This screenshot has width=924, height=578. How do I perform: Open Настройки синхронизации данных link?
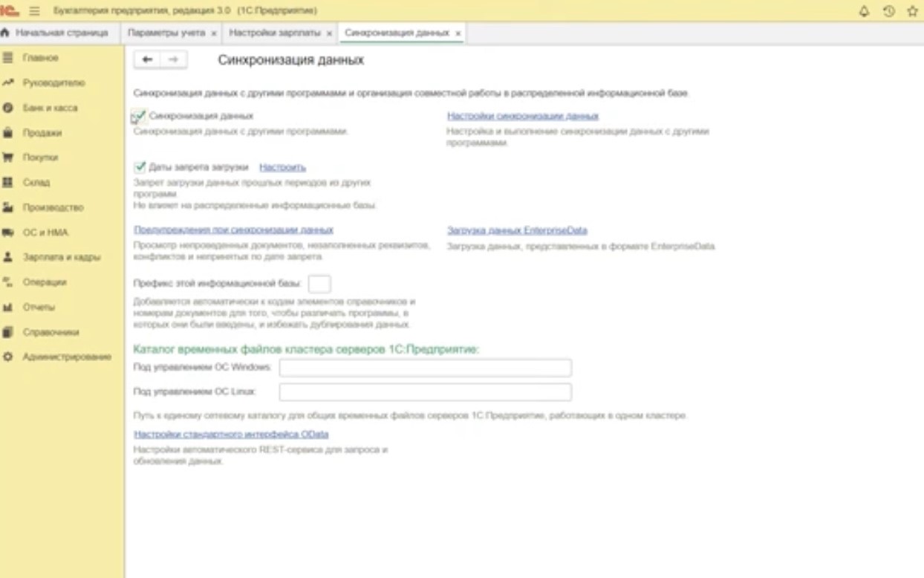(522, 116)
